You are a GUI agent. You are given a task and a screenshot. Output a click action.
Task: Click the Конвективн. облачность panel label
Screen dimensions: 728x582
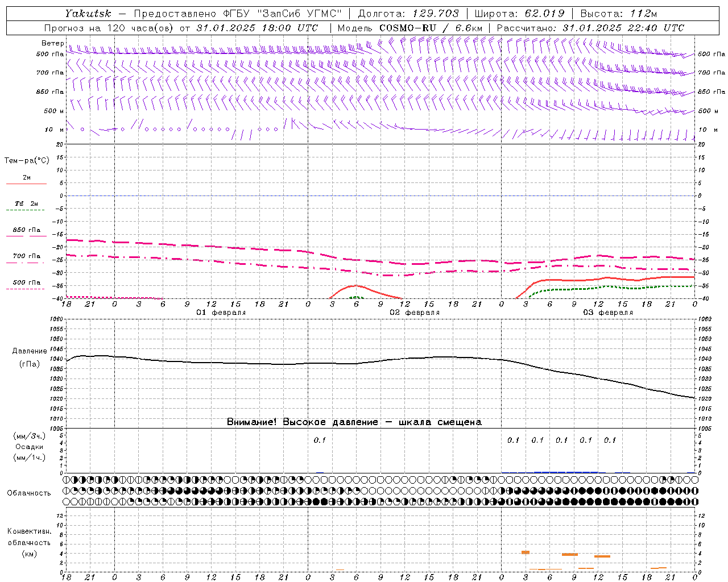[29, 537]
